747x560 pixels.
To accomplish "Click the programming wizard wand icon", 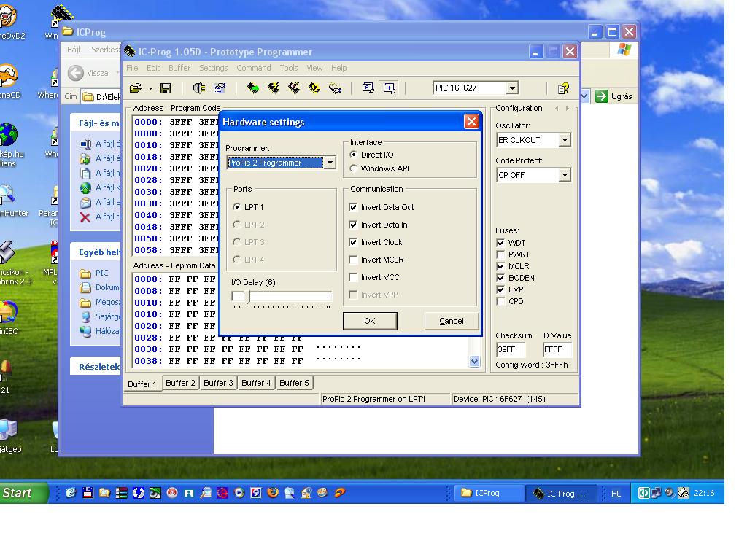I will (x=335, y=88).
